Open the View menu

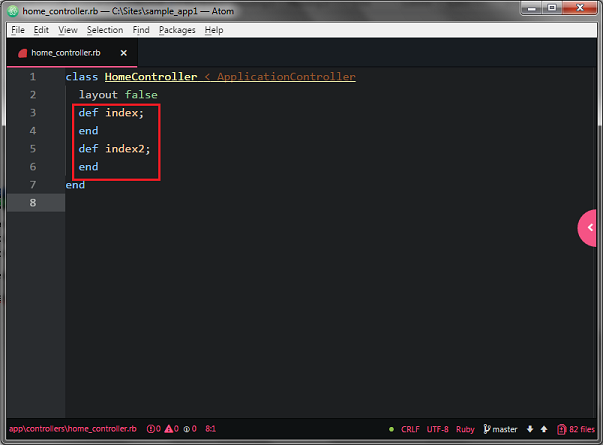point(68,30)
